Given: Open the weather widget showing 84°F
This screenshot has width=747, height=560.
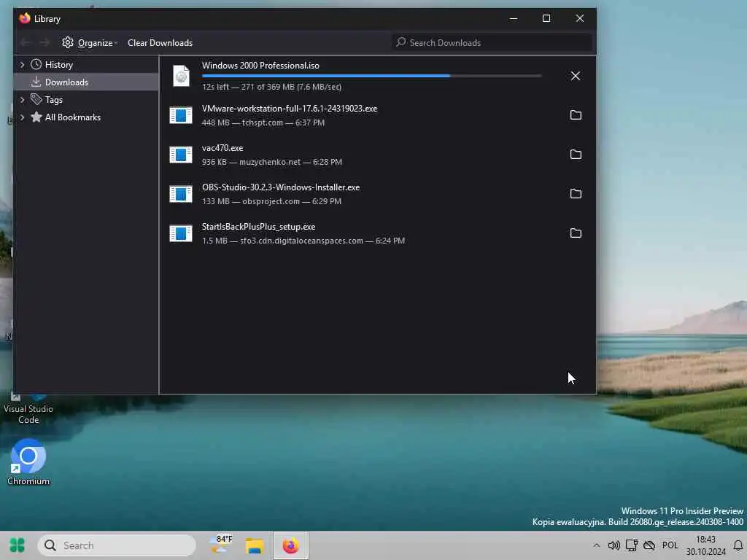Looking at the screenshot, I should pyautogui.click(x=220, y=545).
